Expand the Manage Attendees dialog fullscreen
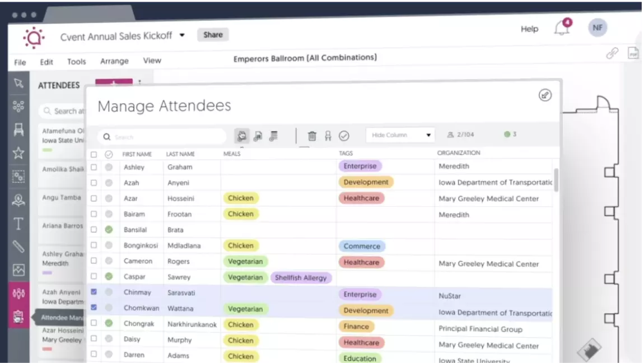Viewport: 644px width, 363px height. [x=544, y=95]
